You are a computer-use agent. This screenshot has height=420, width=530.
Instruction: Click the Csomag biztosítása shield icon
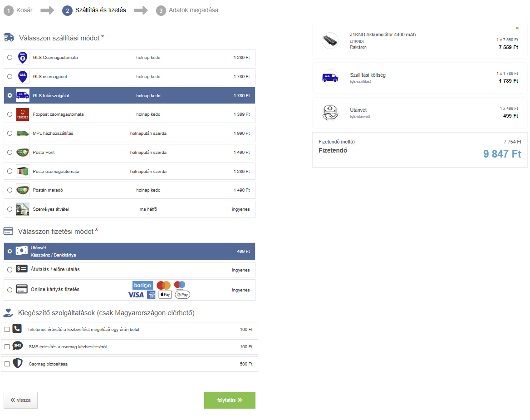pos(18,363)
